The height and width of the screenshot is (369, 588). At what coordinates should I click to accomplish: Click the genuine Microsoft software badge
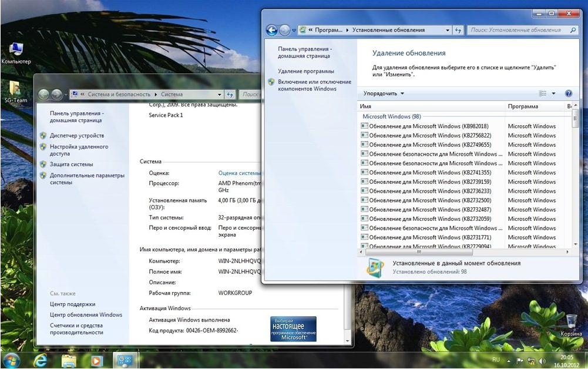coord(293,329)
